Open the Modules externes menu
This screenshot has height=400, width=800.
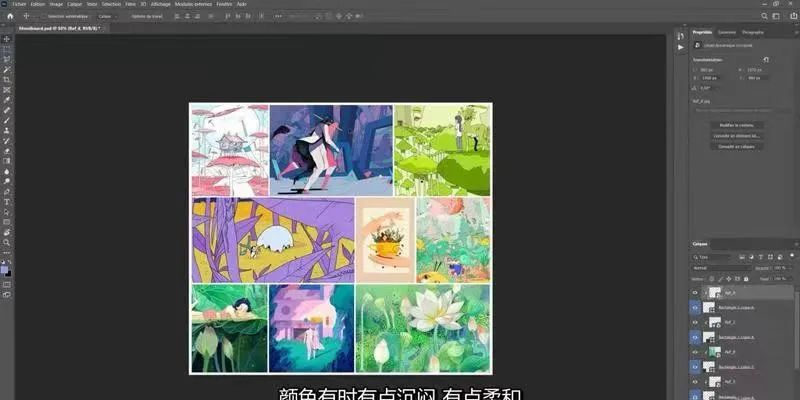click(193, 4)
